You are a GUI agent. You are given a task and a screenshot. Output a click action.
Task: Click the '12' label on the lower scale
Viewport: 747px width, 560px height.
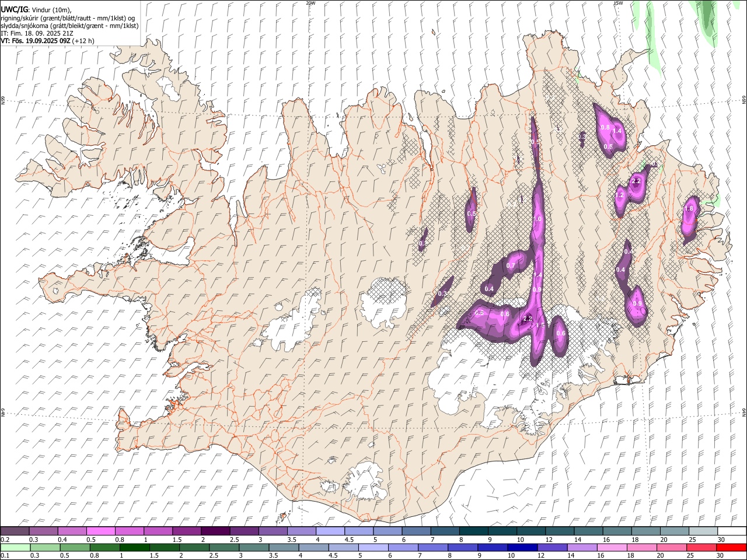540,556
